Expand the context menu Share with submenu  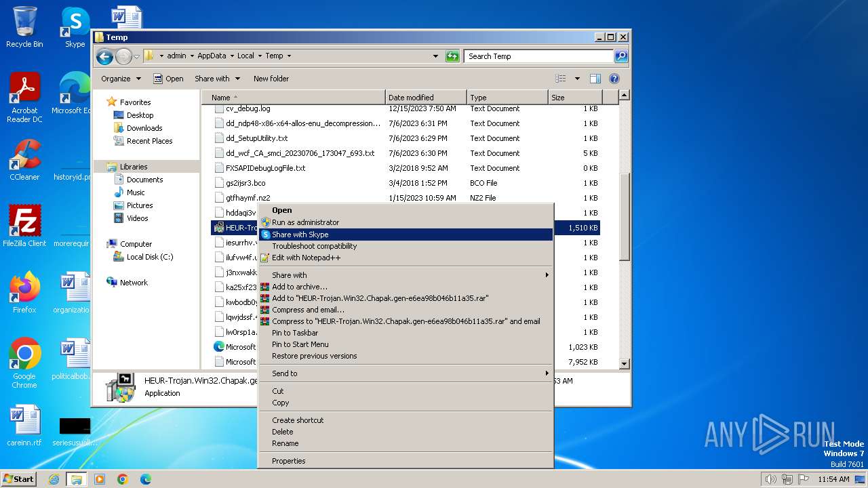point(406,275)
